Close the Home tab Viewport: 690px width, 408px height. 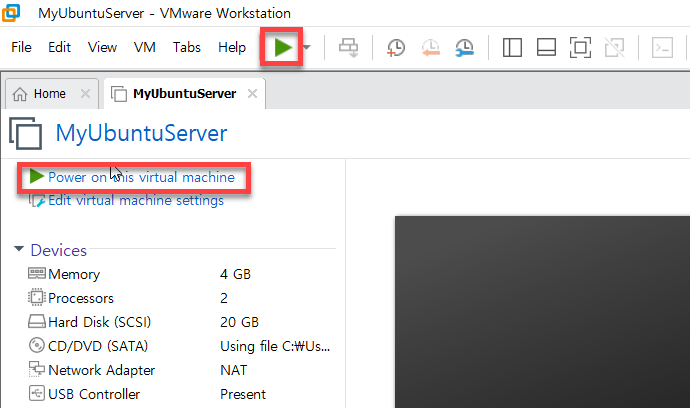click(85, 93)
